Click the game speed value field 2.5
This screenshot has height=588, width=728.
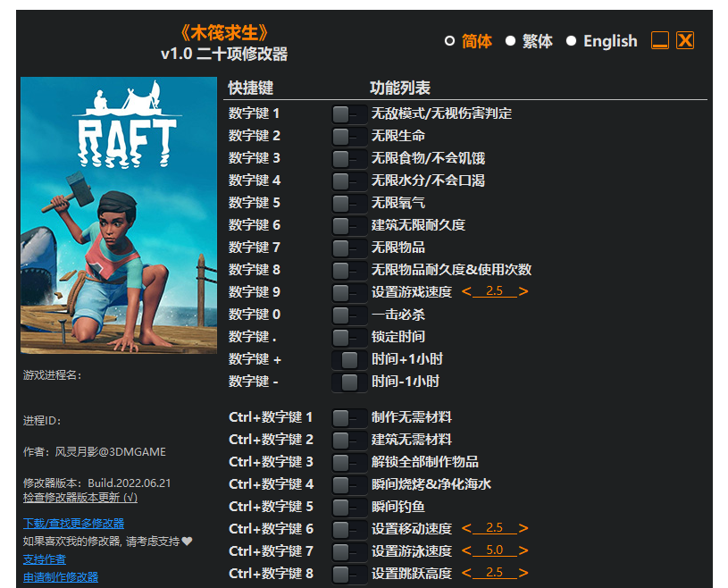[x=495, y=291]
